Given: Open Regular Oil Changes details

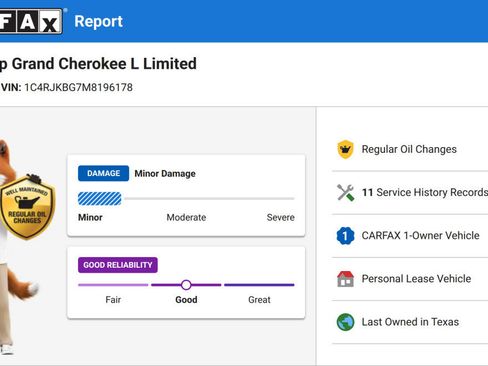Looking at the screenshot, I should [x=410, y=149].
